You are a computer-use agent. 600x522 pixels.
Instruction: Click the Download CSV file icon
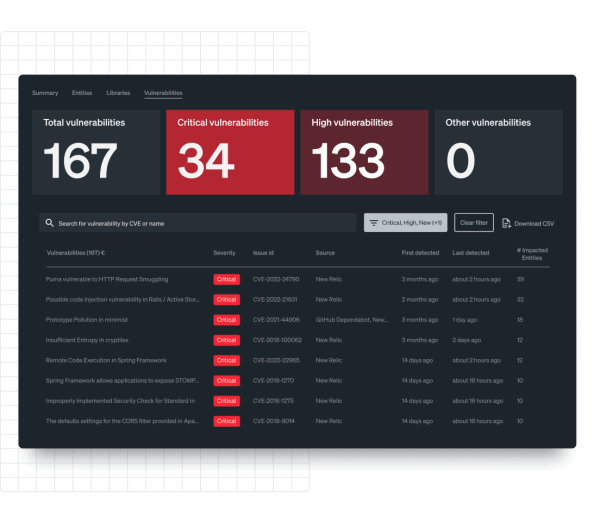pos(506,223)
